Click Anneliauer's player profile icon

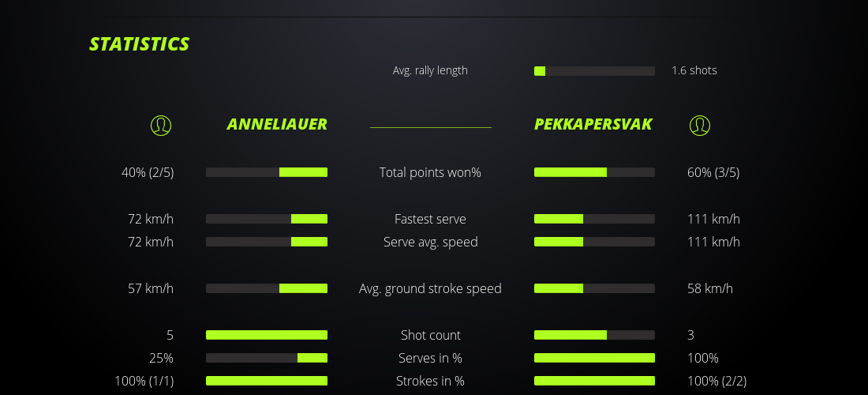point(160,125)
